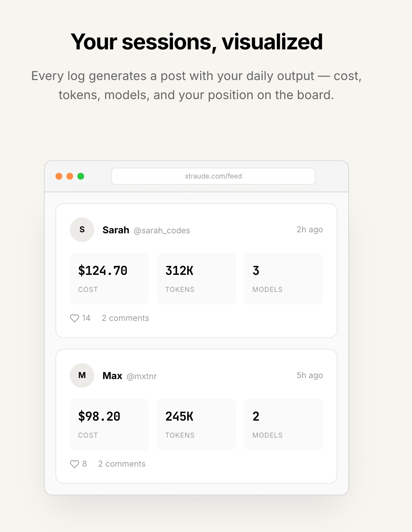This screenshot has width=412, height=532.
Task: Click the 312K tokens stat card
Action: [x=196, y=279]
